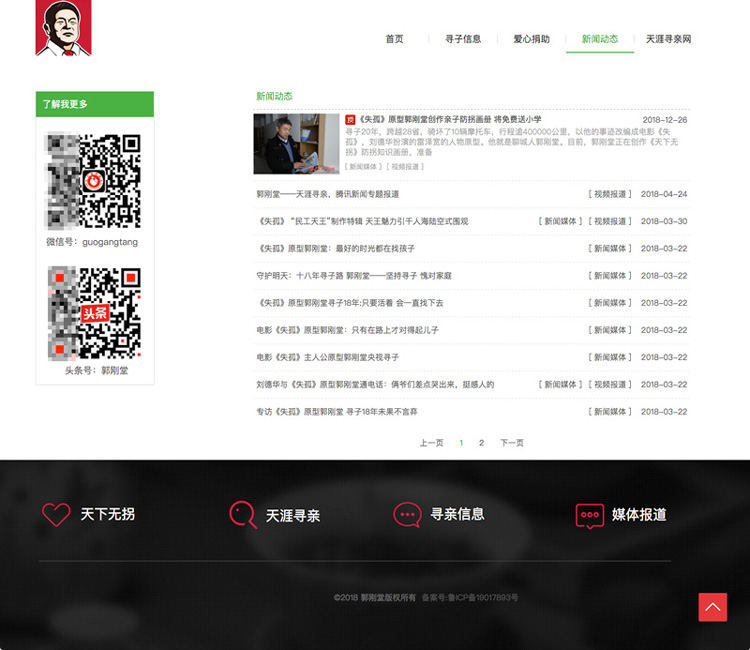Click the ICP 备案号 link in footer
750x650 pixels.
[470, 597]
